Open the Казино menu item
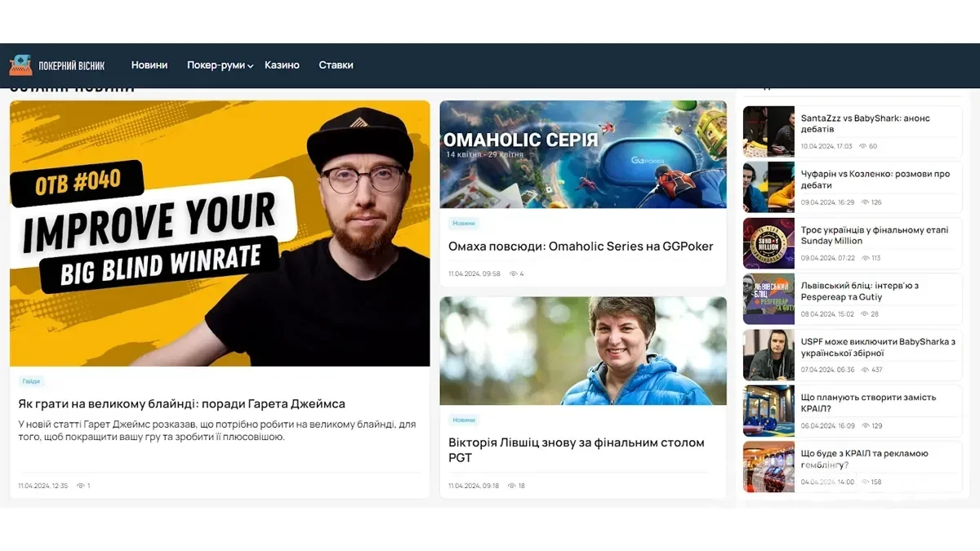Image resolution: width=980 pixels, height=551 pixels. pos(282,65)
